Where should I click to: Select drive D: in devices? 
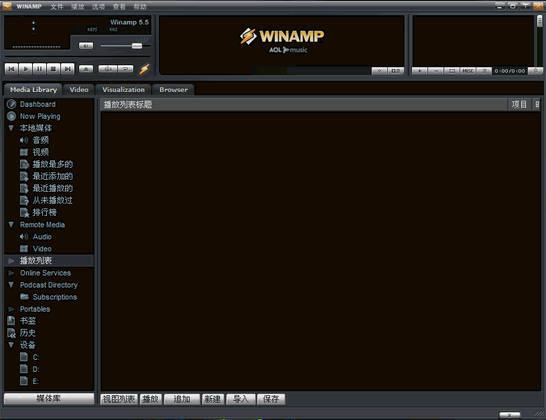click(36, 369)
